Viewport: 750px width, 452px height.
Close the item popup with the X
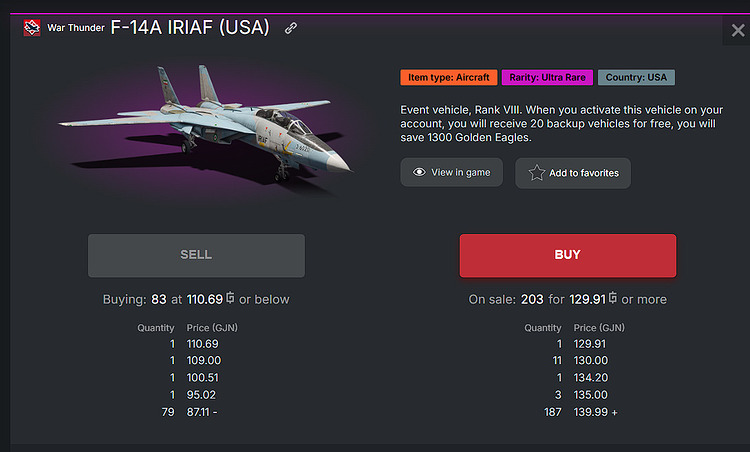[738, 31]
